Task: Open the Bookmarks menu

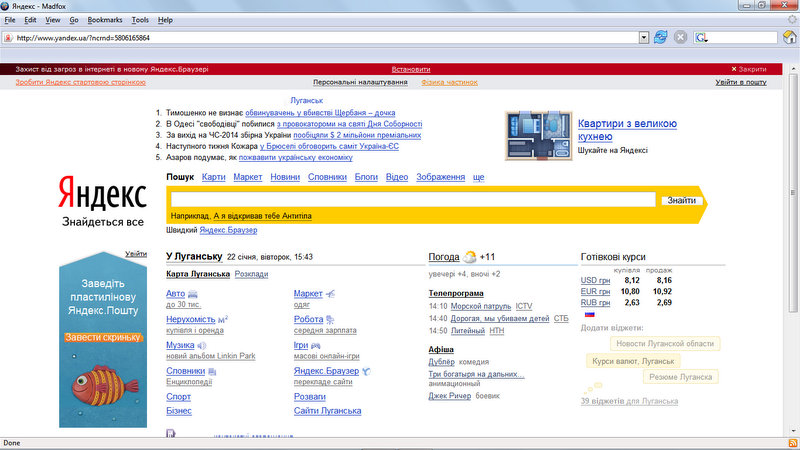Action: click(105, 20)
